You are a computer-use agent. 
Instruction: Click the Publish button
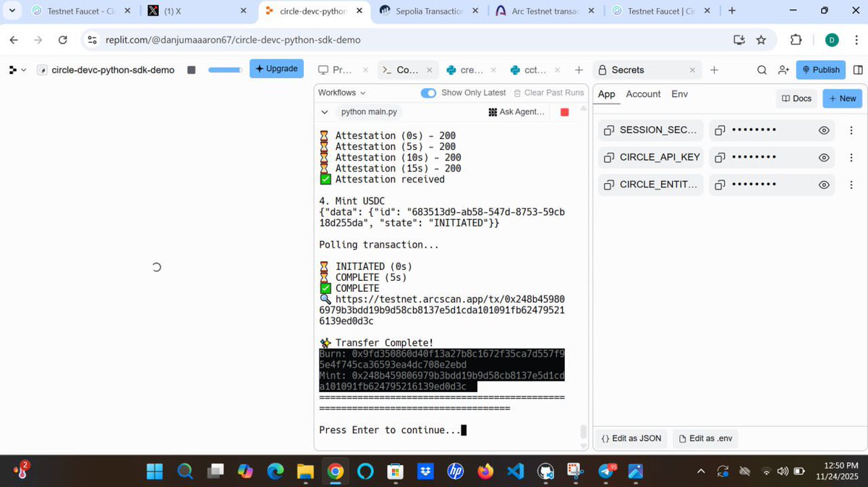point(820,69)
